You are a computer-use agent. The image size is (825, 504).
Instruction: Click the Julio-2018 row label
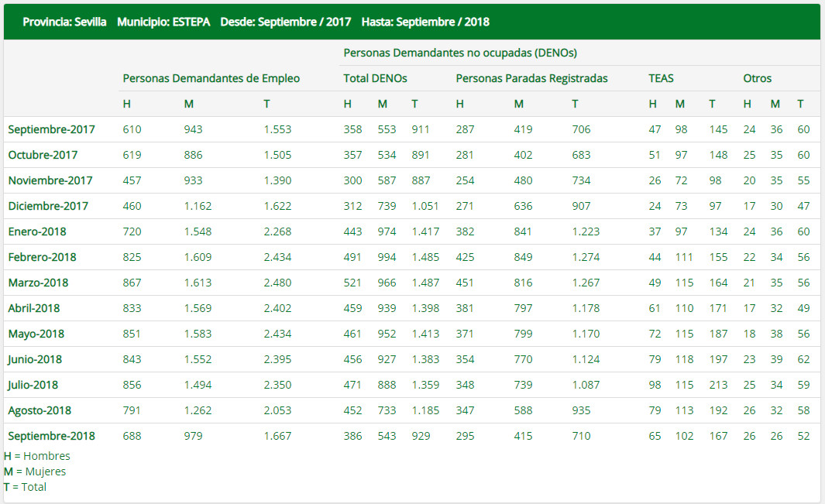pyautogui.click(x=33, y=385)
